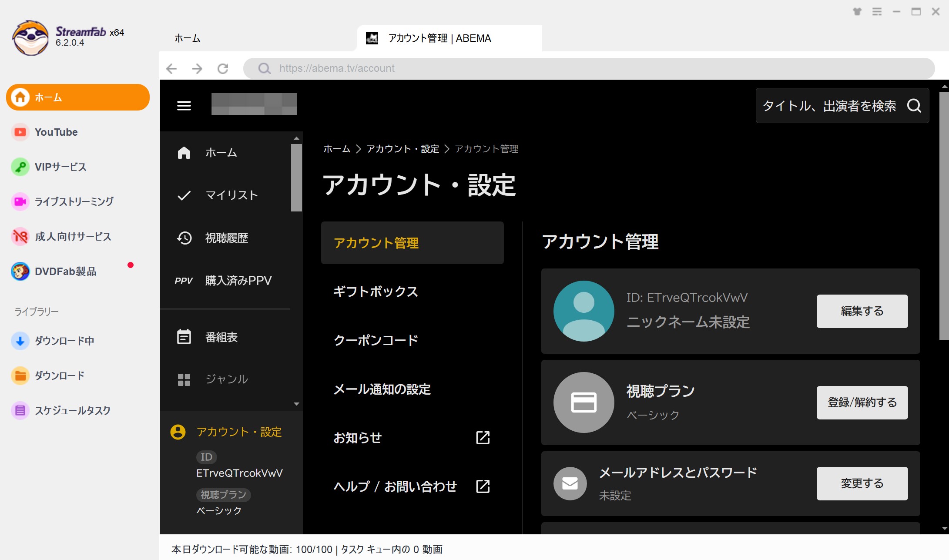Open the Scheduled Tasks icon
Screen dimensions: 949x560
[20, 410]
